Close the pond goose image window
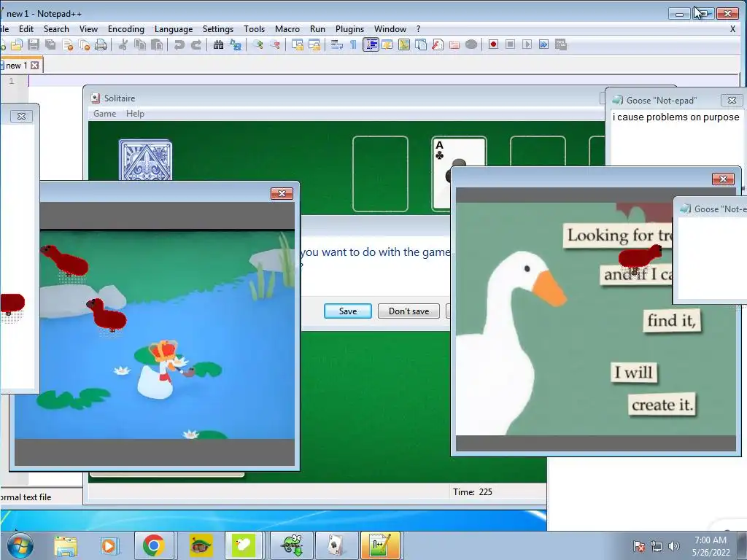 click(282, 193)
